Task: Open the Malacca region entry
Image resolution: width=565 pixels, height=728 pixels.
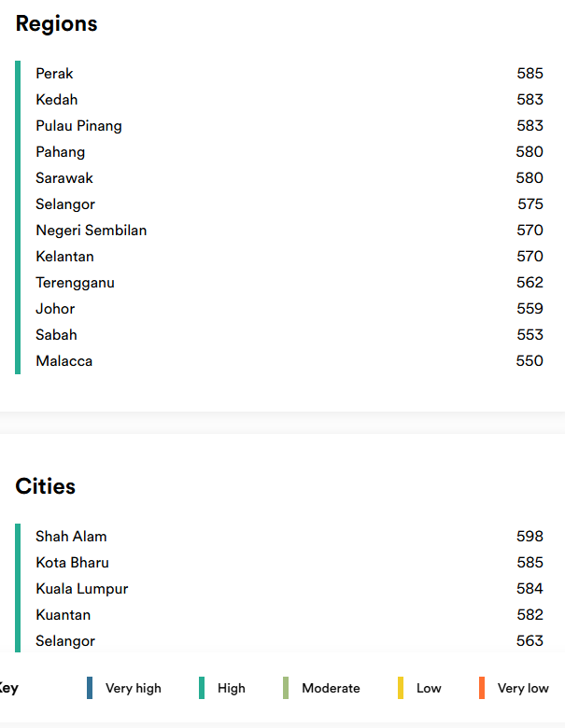Action: click(64, 361)
